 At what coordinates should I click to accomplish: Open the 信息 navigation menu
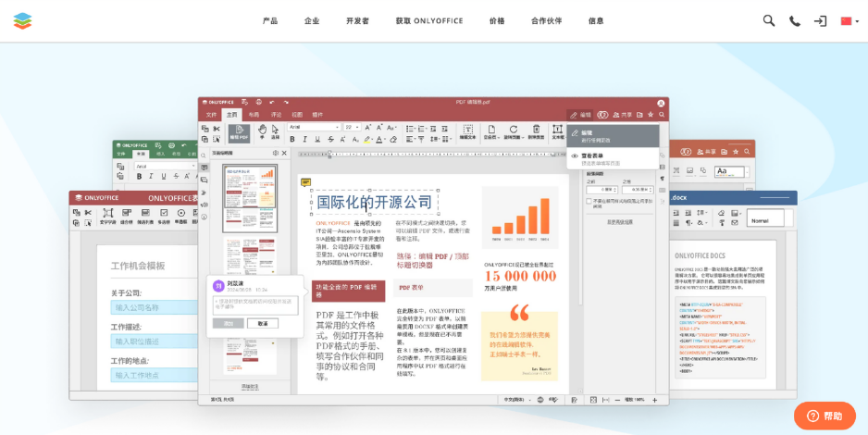coord(596,21)
